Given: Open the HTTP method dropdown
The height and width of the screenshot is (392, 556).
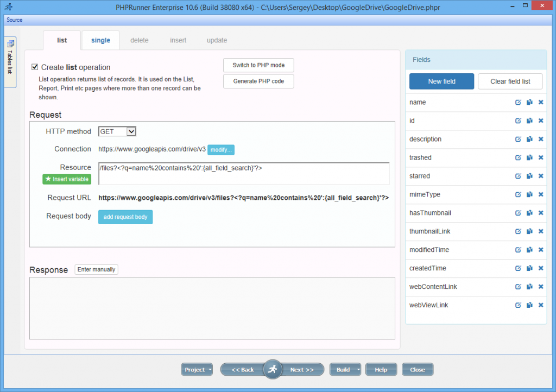Looking at the screenshot, I should point(131,131).
